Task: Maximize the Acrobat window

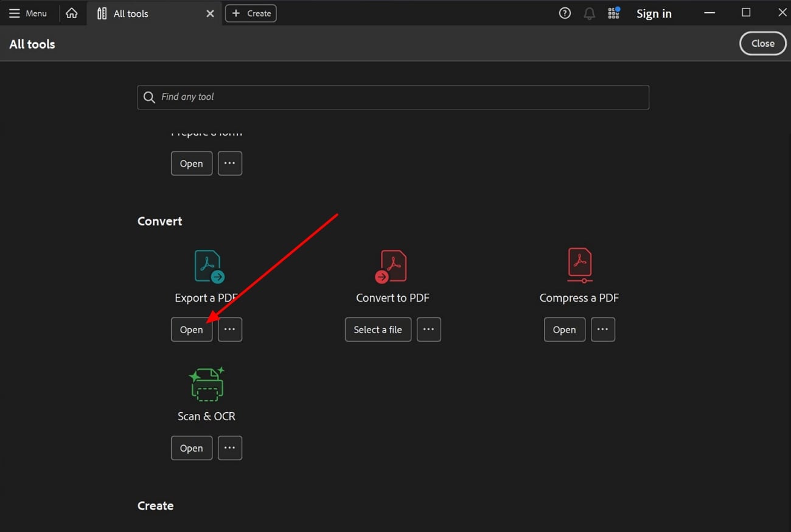Action: point(746,13)
